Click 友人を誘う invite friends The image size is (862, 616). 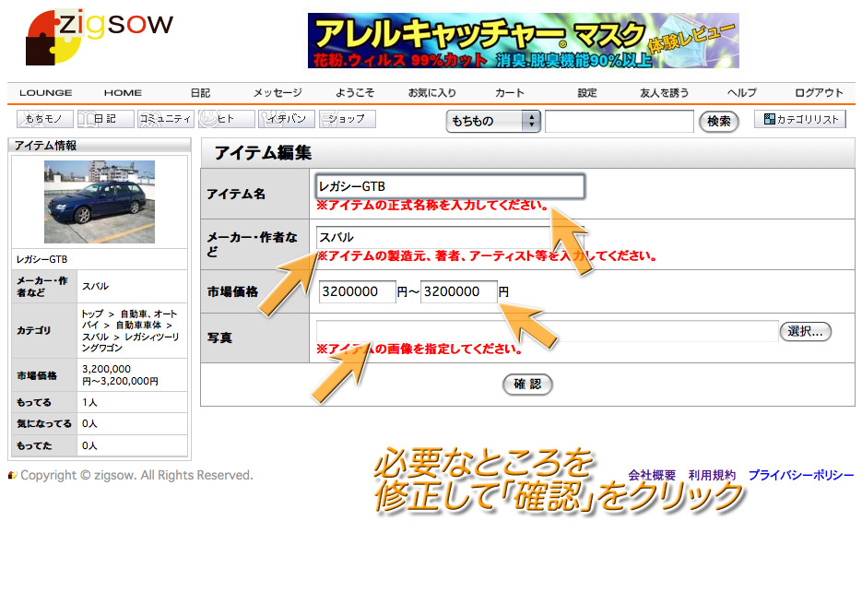coord(664,93)
